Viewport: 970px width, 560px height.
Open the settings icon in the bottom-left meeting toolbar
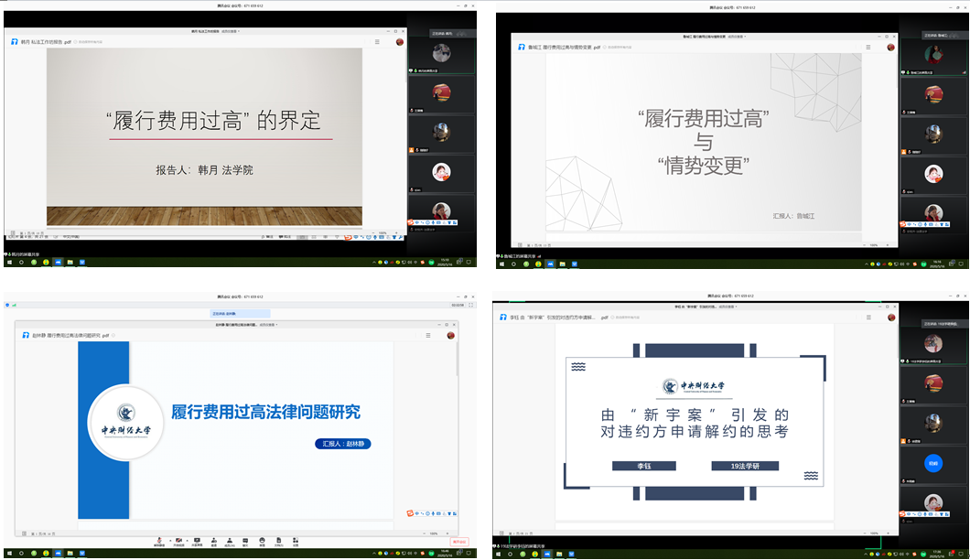click(295, 541)
